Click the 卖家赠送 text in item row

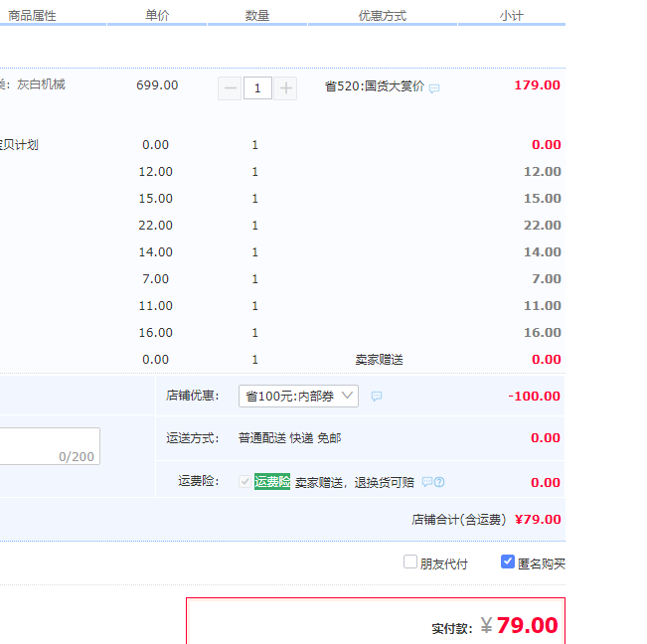[x=380, y=360]
